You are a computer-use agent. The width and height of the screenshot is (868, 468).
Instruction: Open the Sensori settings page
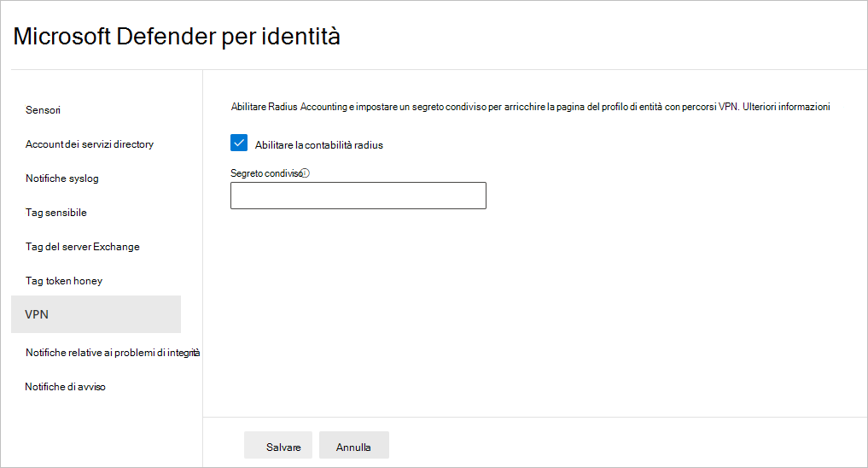[x=43, y=109]
